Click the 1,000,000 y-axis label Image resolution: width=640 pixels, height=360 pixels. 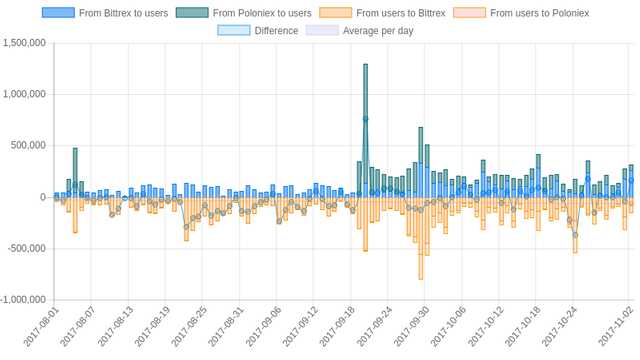(x=24, y=94)
